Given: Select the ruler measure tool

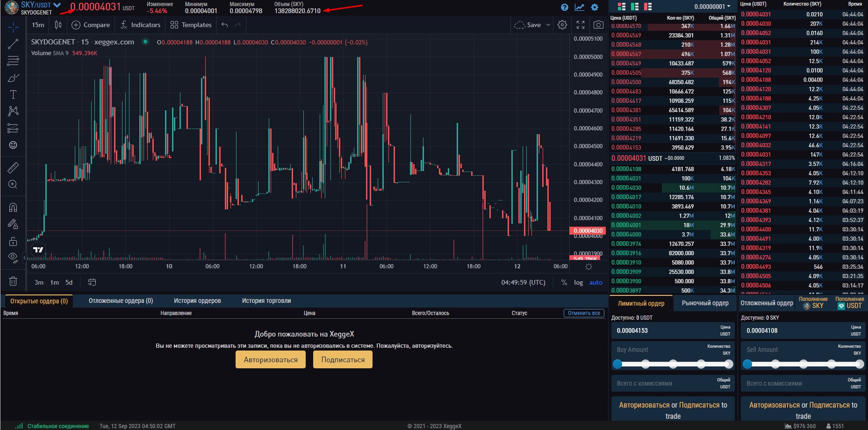Looking at the screenshot, I should (13, 167).
